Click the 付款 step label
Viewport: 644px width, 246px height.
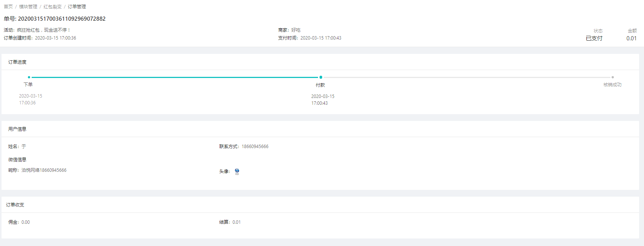[320, 85]
